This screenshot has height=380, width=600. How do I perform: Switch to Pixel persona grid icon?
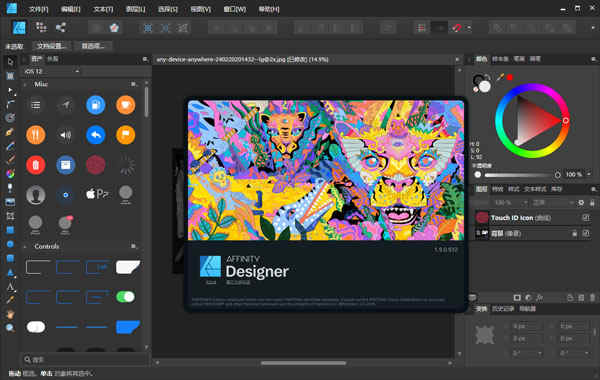coord(41,27)
